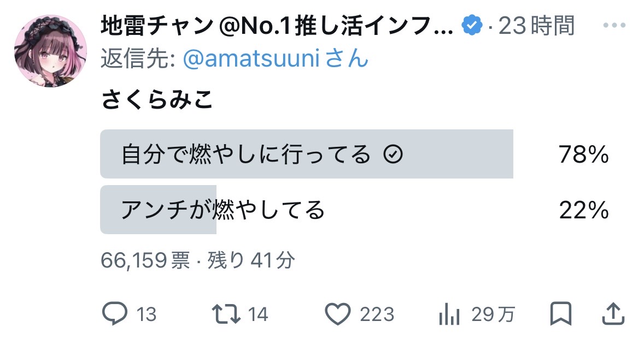The width and height of the screenshot is (644, 339).
Task: Click the 66,159票 vote count
Action: pyautogui.click(x=145, y=260)
